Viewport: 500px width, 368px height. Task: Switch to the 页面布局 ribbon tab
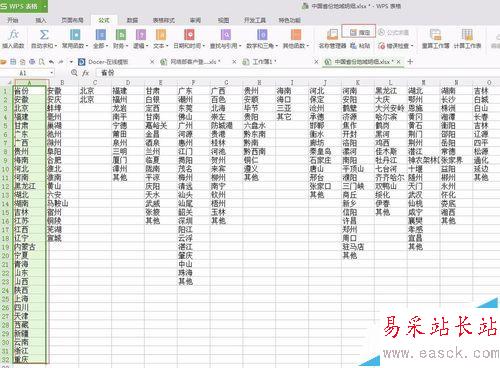72,20
